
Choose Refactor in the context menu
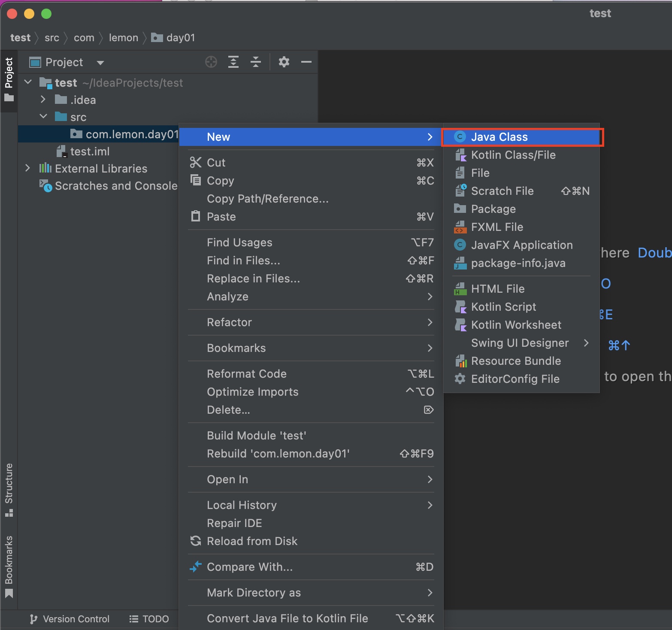pyautogui.click(x=229, y=322)
